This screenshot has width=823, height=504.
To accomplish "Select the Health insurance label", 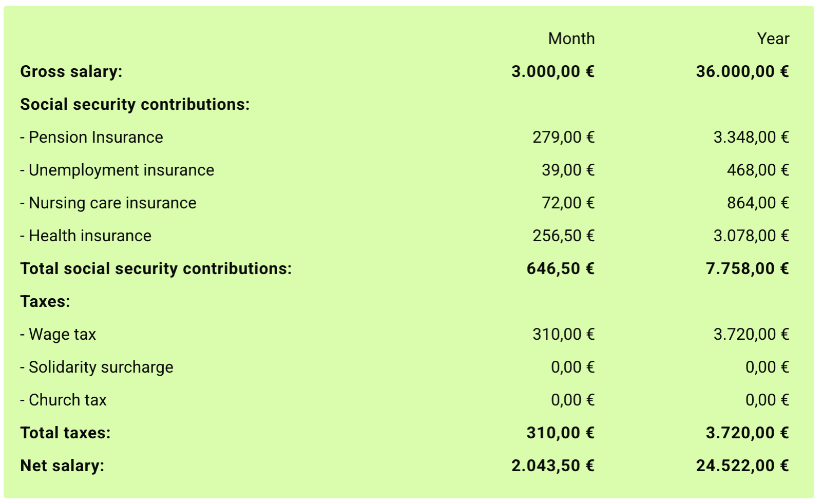I will point(86,236).
